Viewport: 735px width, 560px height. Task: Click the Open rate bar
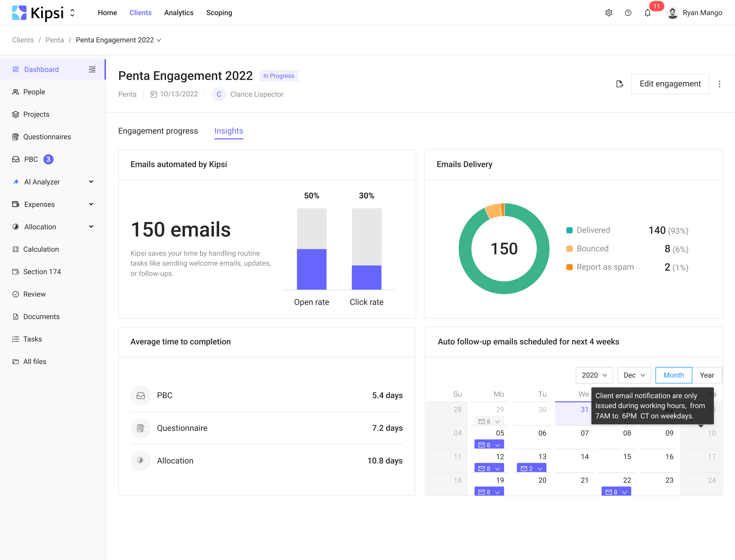pyautogui.click(x=311, y=269)
